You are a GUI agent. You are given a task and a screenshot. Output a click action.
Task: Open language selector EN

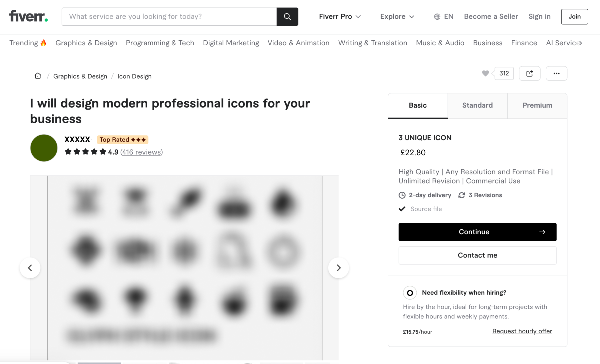pyautogui.click(x=444, y=16)
